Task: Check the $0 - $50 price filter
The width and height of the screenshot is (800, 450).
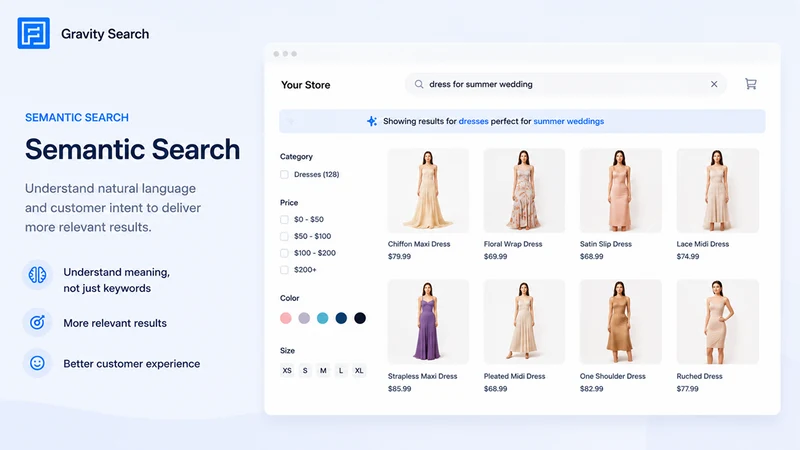Action: [x=284, y=219]
